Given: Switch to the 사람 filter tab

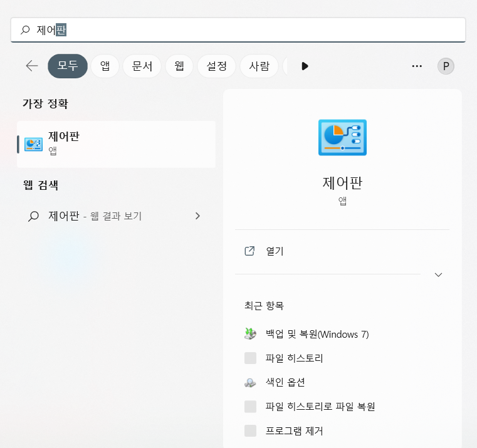Looking at the screenshot, I should click(259, 66).
